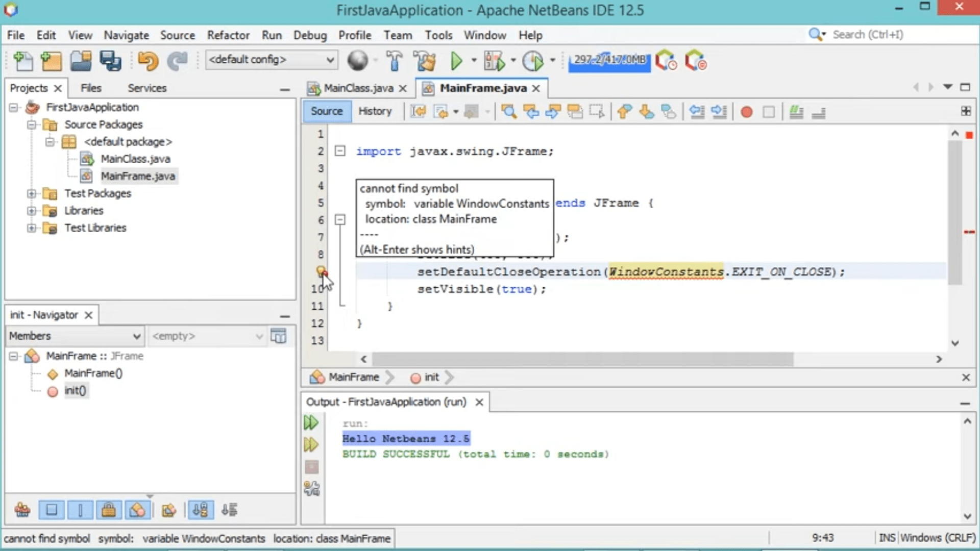This screenshot has width=980, height=551.
Task: Click the editor horizontal scrollbar
Action: click(x=582, y=359)
